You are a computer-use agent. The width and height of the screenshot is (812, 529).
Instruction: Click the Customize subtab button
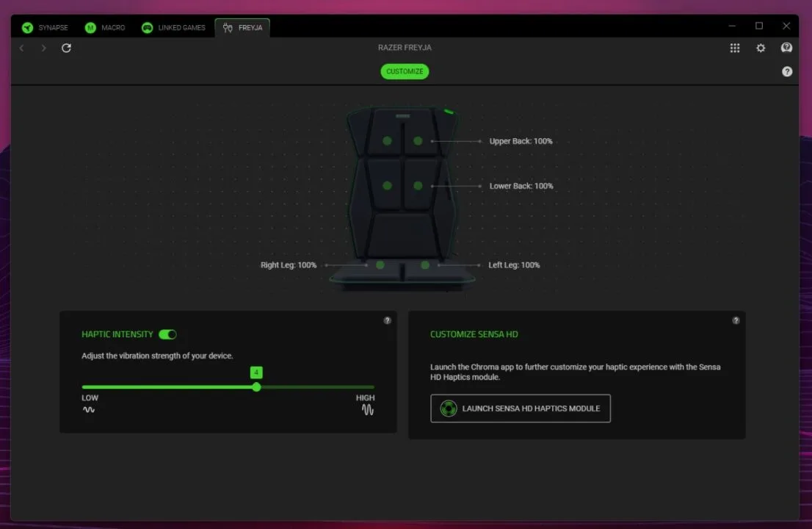point(405,71)
